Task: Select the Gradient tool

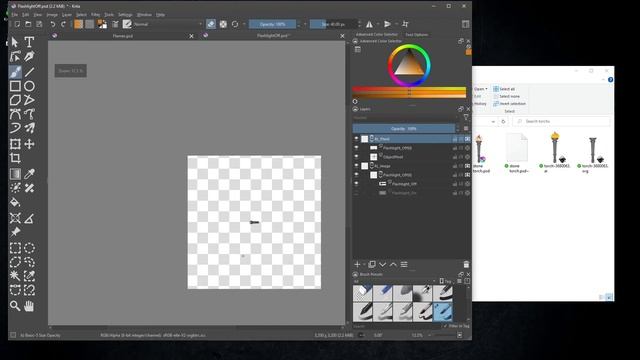Action: (x=15, y=174)
